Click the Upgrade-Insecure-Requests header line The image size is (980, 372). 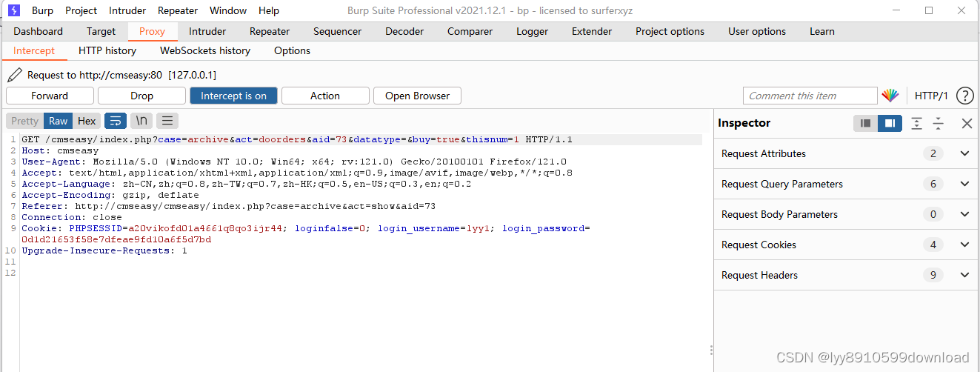click(104, 250)
